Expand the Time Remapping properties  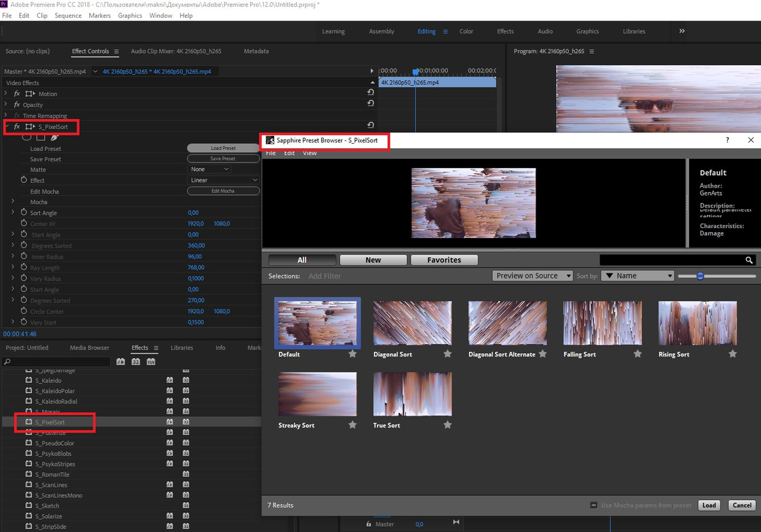point(6,115)
